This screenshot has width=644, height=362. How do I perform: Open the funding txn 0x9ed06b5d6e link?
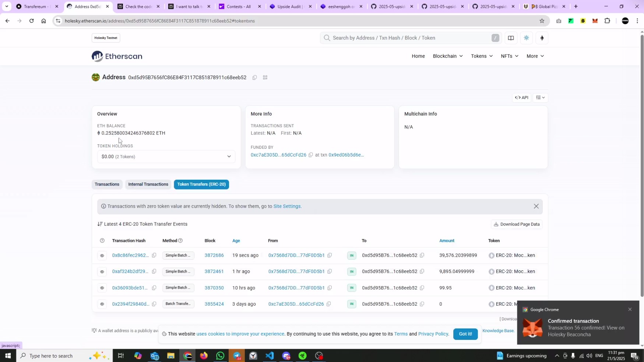[x=346, y=155]
